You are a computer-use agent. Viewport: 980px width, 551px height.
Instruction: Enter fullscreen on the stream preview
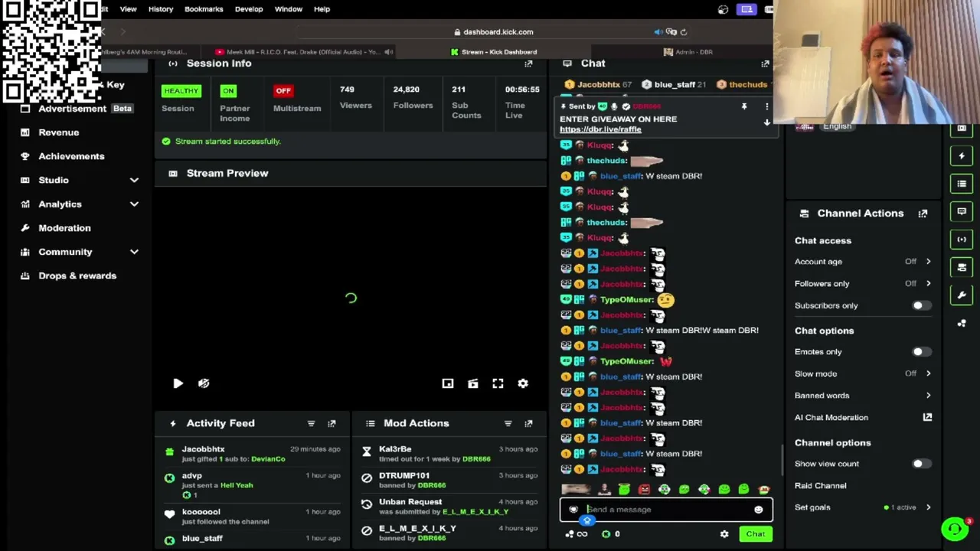(498, 383)
